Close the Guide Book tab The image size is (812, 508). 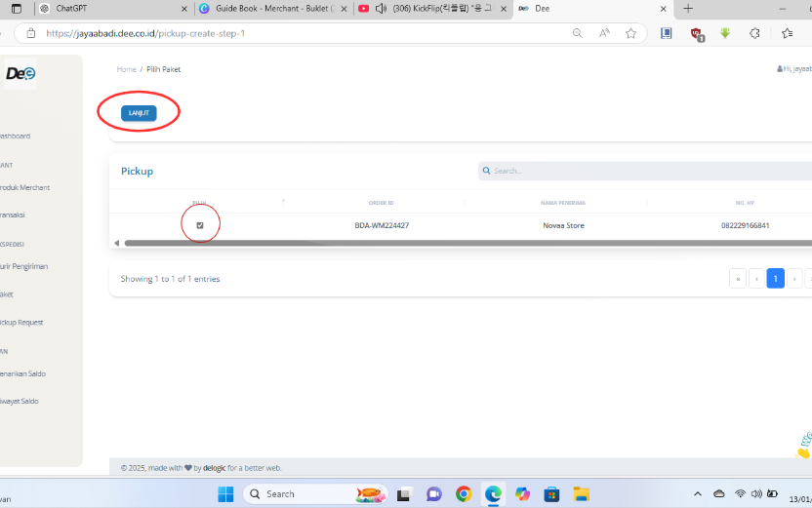coord(344,9)
